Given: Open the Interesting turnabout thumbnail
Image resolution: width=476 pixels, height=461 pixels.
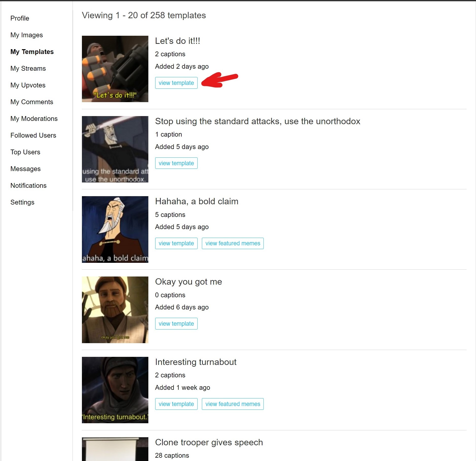Looking at the screenshot, I should click(115, 390).
